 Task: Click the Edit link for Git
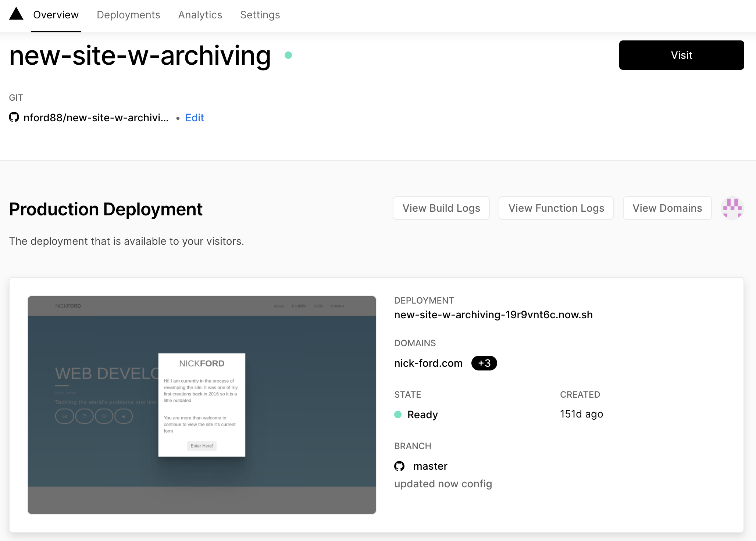point(195,118)
